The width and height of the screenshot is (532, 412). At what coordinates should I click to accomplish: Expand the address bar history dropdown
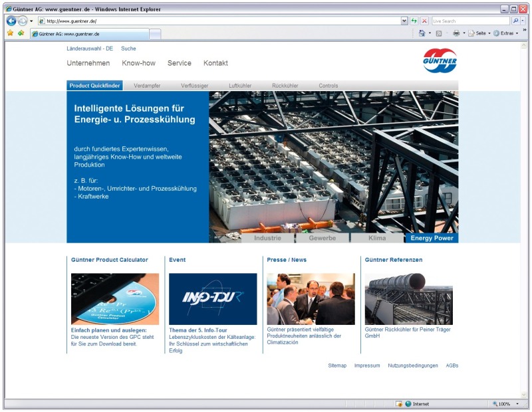404,21
